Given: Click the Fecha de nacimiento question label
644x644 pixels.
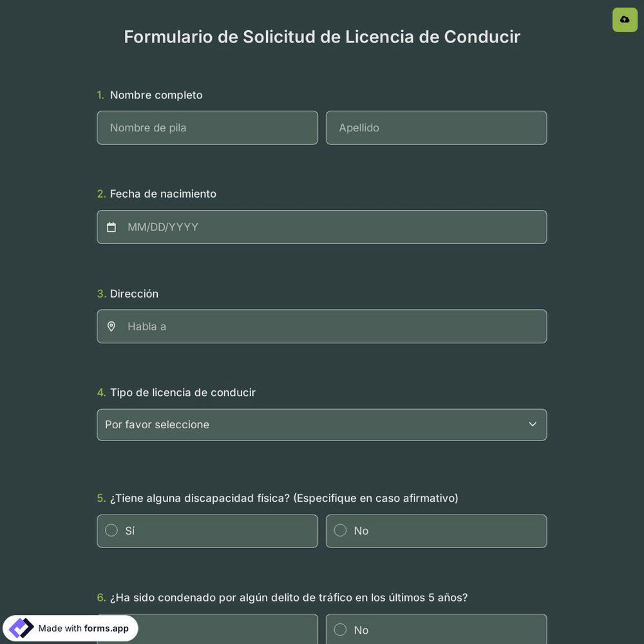Looking at the screenshot, I should coord(163,193).
